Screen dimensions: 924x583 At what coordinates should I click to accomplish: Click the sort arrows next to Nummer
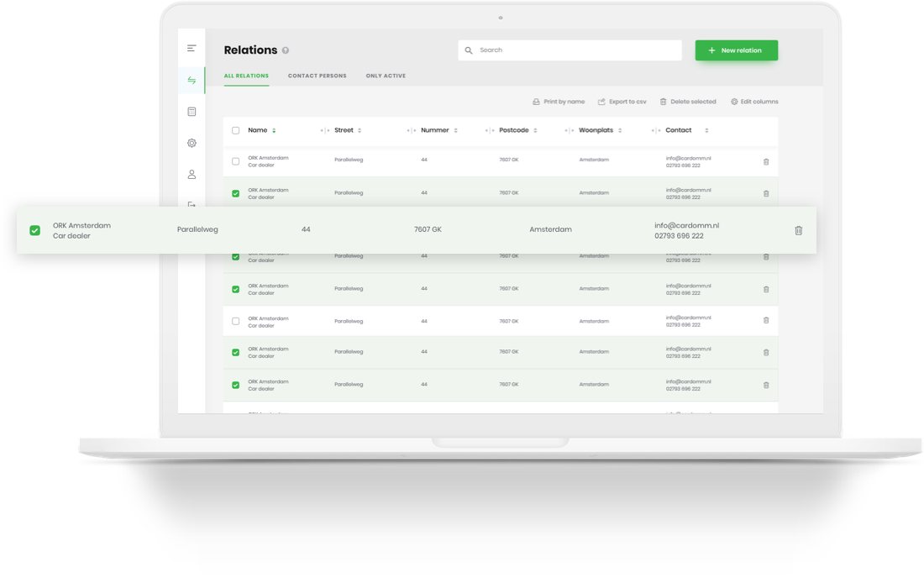pyautogui.click(x=455, y=130)
